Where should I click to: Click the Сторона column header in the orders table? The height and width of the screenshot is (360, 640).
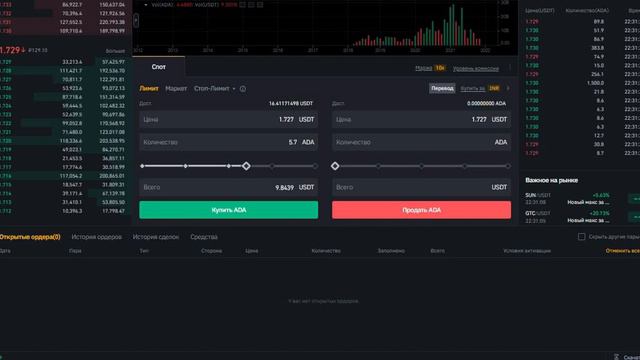pyautogui.click(x=211, y=251)
